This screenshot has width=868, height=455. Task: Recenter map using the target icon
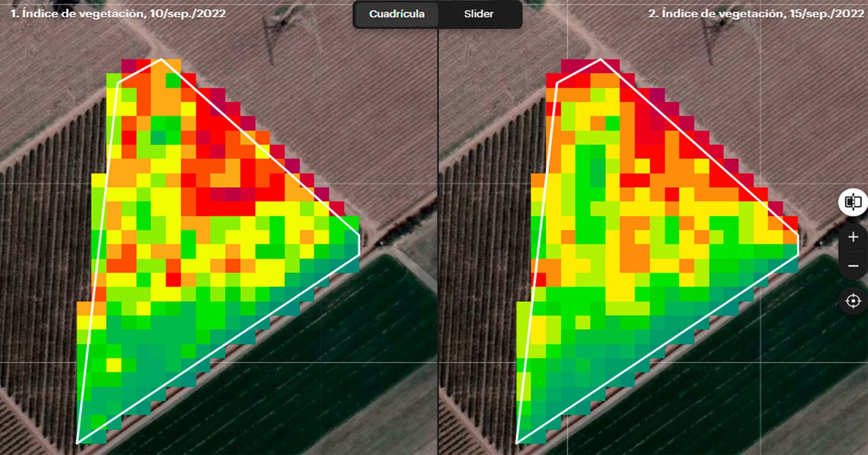tap(853, 300)
